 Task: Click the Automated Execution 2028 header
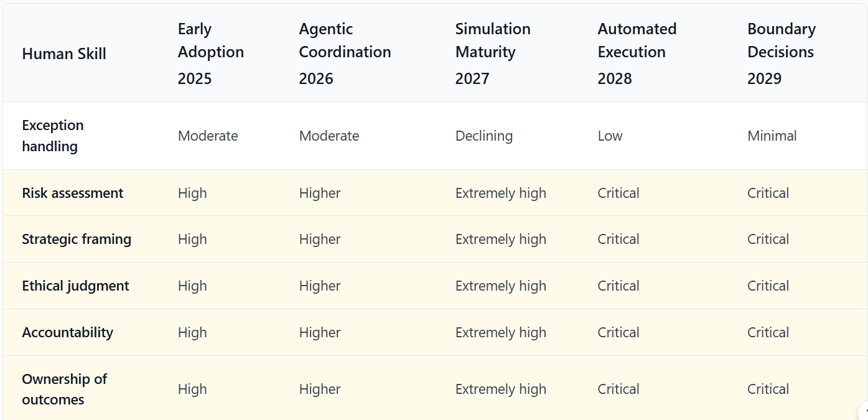click(x=637, y=54)
